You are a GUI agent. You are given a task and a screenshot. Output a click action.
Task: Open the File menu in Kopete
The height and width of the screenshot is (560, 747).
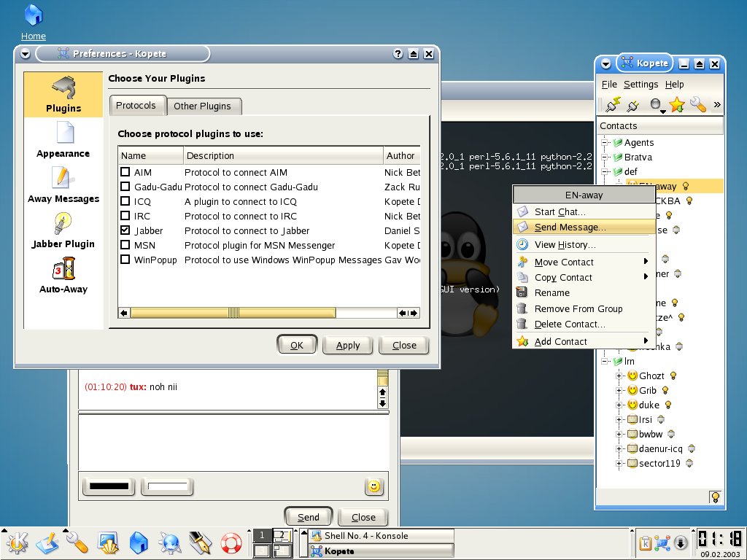tap(609, 85)
